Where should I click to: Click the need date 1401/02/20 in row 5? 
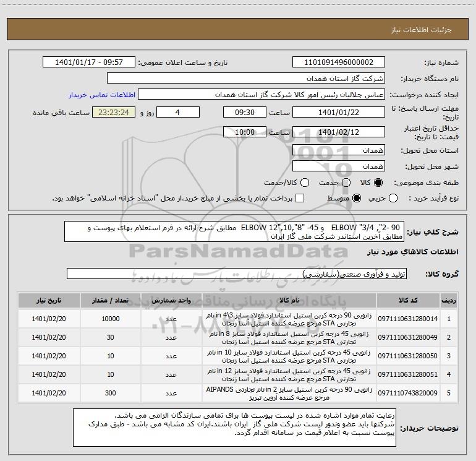point(49,393)
